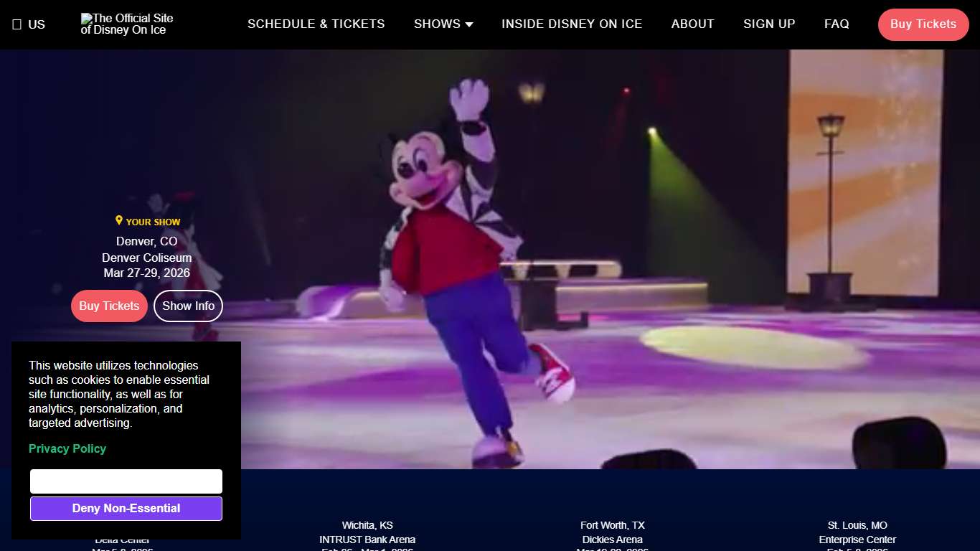Select the Wichita INTRUST Bank Arena listing

(367, 532)
